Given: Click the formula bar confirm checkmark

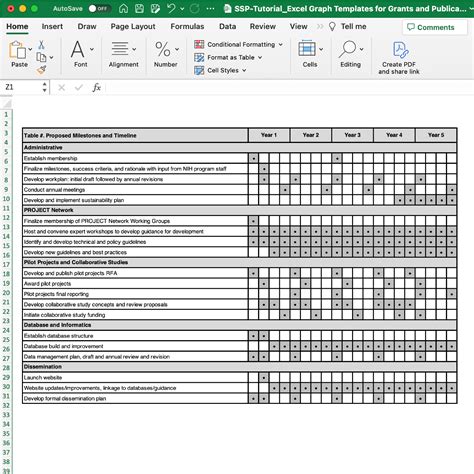Looking at the screenshot, I should tap(79, 88).
